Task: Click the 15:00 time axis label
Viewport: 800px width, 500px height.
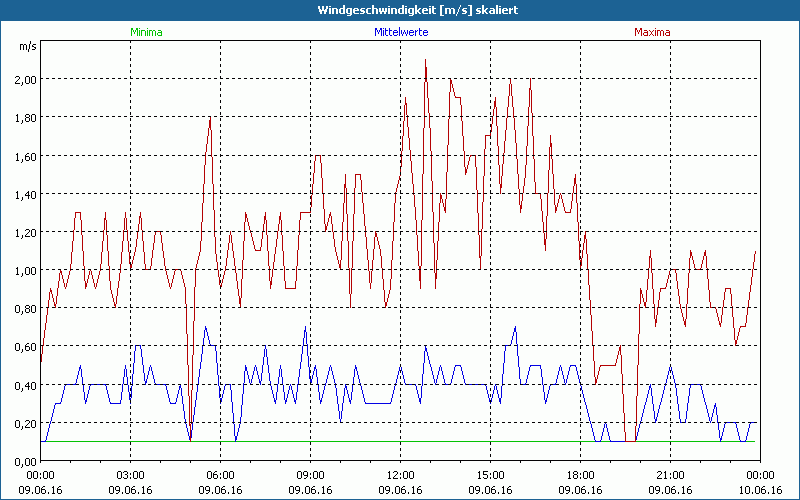Action: tap(490, 476)
